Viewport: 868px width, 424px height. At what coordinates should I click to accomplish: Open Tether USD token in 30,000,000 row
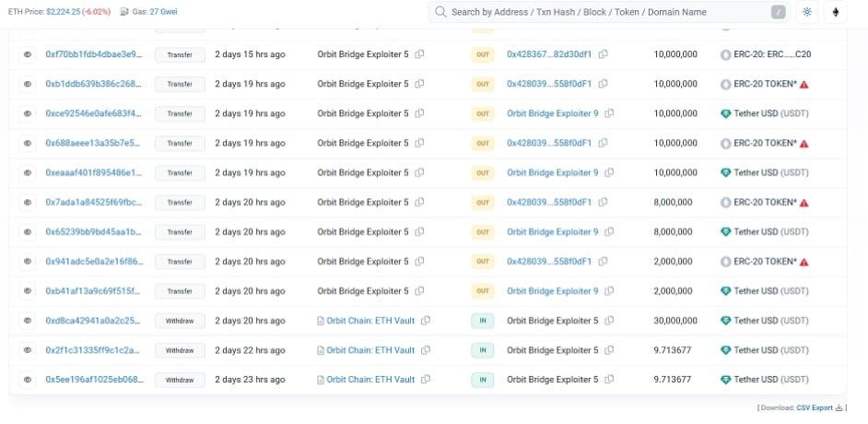click(x=771, y=321)
